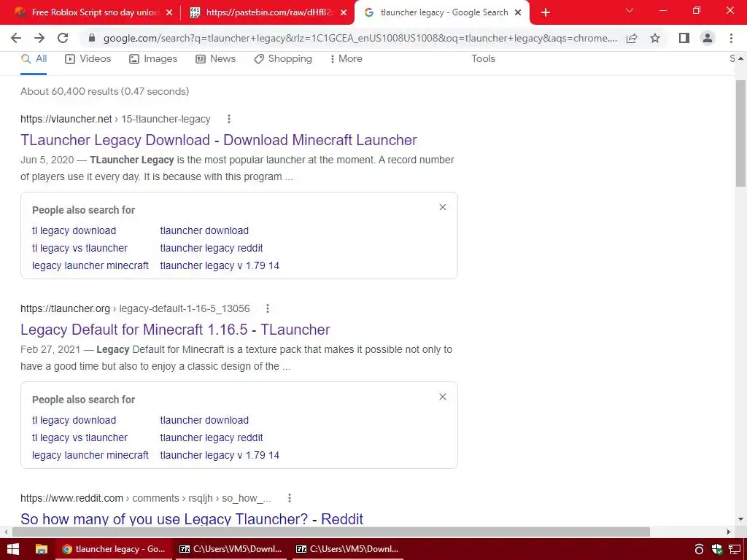Click 'legacy launcher minecraft' in first suggestion box
747x560 pixels.
pyautogui.click(x=90, y=265)
